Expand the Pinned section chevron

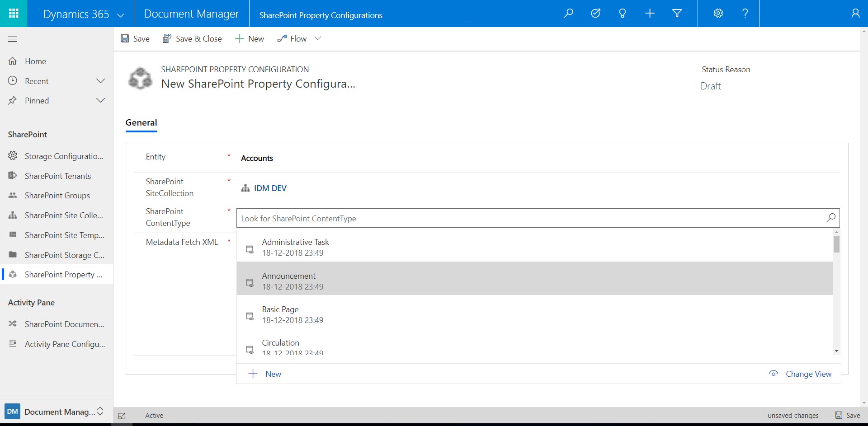[100, 100]
